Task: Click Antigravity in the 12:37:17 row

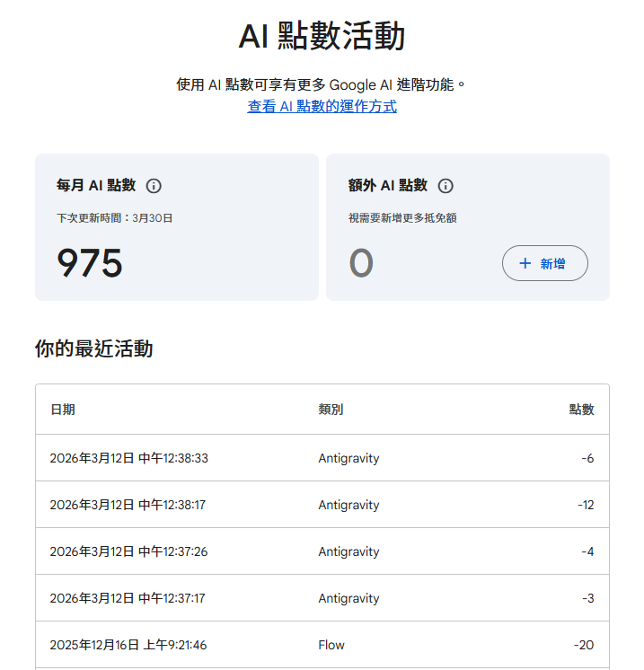Action: (348, 599)
